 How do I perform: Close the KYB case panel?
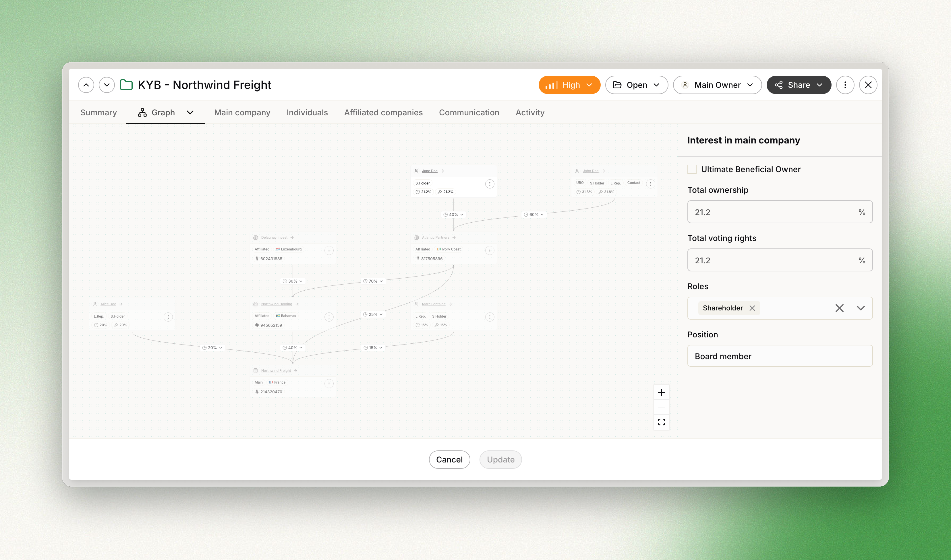(868, 85)
